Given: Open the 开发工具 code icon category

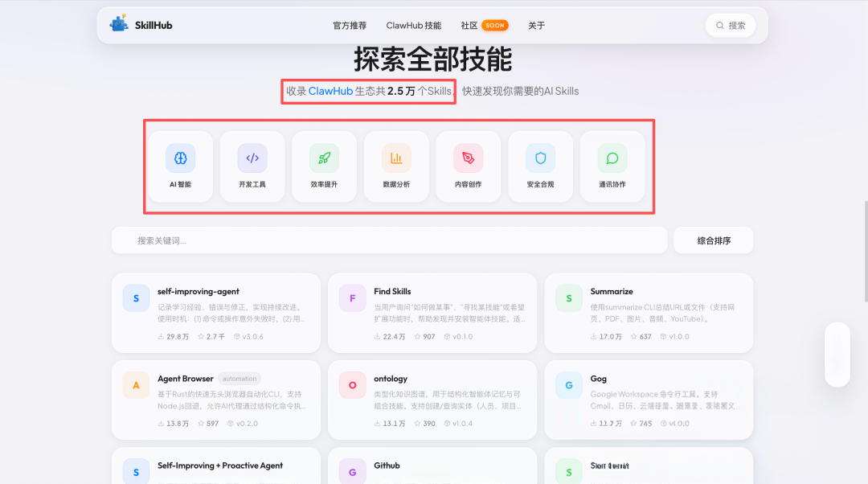Looking at the screenshot, I should [252, 158].
